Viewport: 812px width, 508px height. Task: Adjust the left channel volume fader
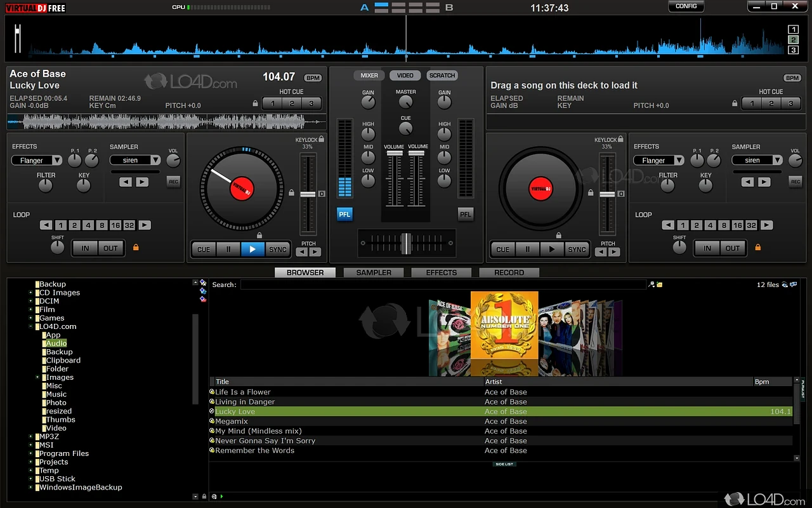pyautogui.click(x=394, y=153)
